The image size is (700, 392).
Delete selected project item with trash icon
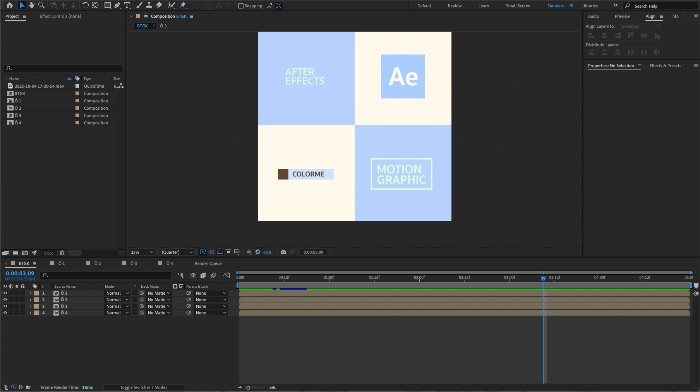coord(62,253)
